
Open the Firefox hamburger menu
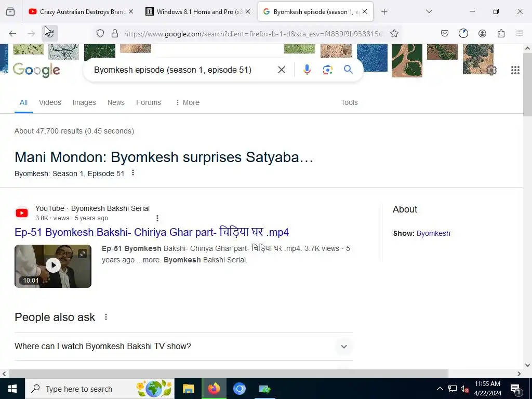[520, 33]
